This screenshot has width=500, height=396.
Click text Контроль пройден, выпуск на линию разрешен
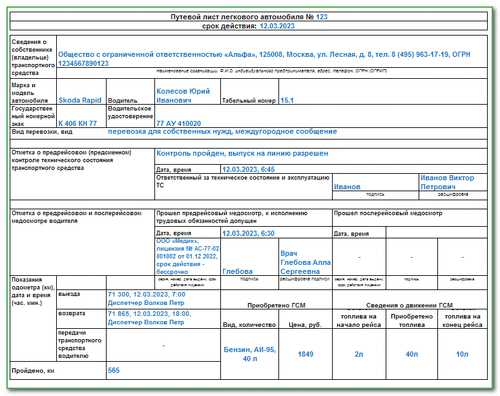(242, 153)
